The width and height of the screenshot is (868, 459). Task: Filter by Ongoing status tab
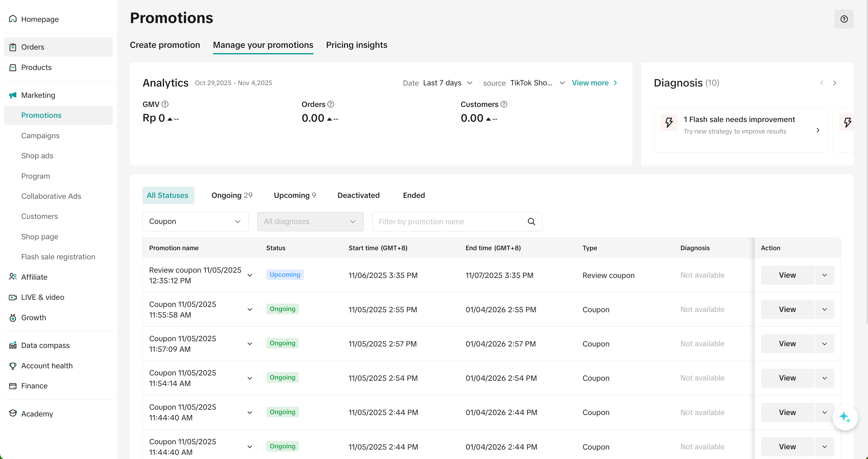pyautogui.click(x=232, y=195)
